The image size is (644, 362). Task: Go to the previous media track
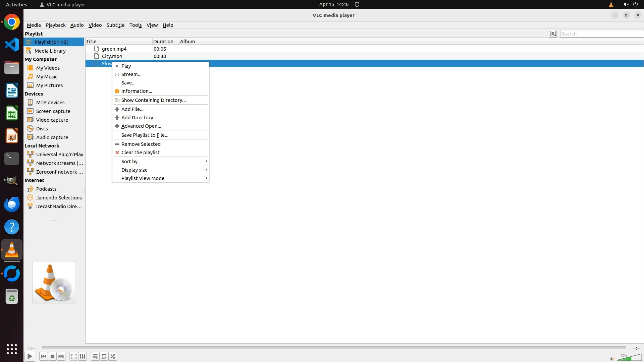point(43,356)
